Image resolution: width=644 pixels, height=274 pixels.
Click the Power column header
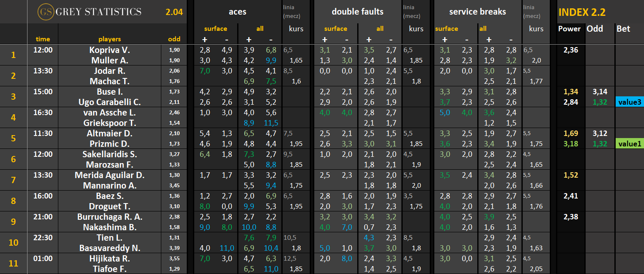point(569,29)
